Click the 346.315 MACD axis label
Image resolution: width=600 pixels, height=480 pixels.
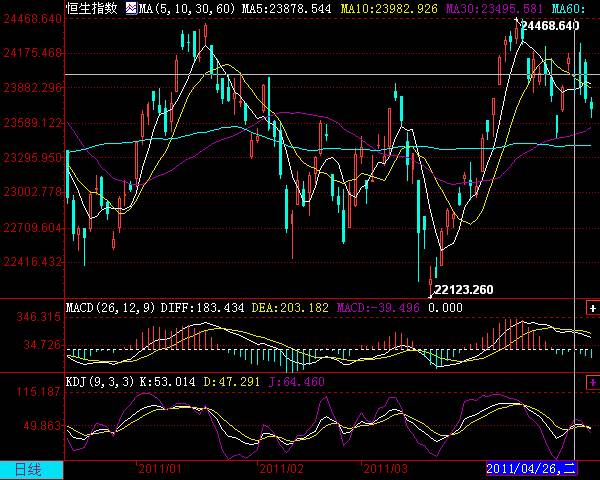pos(39,317)
